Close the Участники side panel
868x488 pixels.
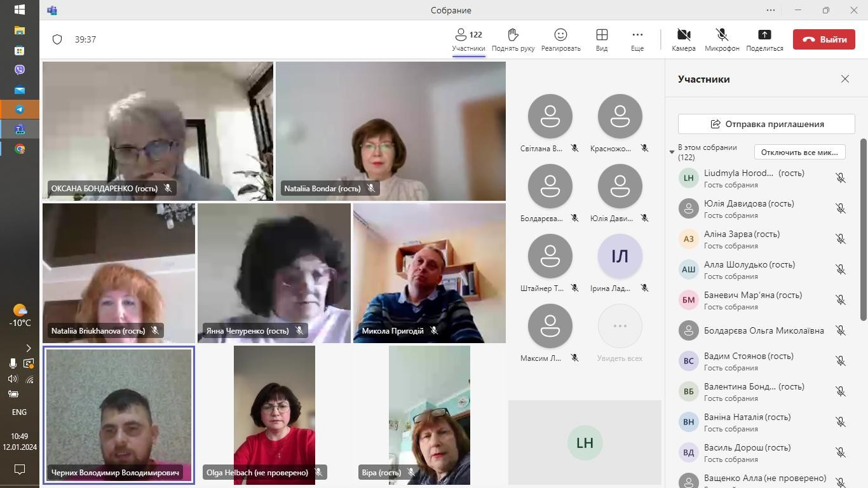(x=844, y=79)
